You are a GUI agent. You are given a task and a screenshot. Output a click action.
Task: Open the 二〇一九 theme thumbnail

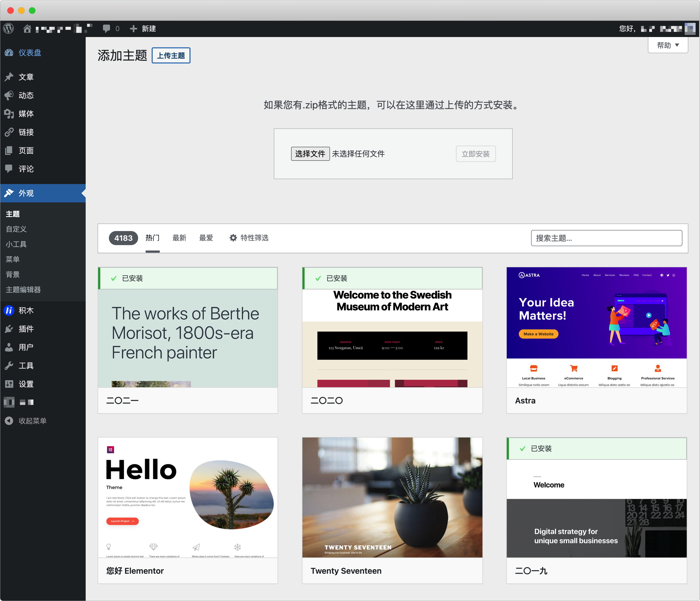pos(597,498)
